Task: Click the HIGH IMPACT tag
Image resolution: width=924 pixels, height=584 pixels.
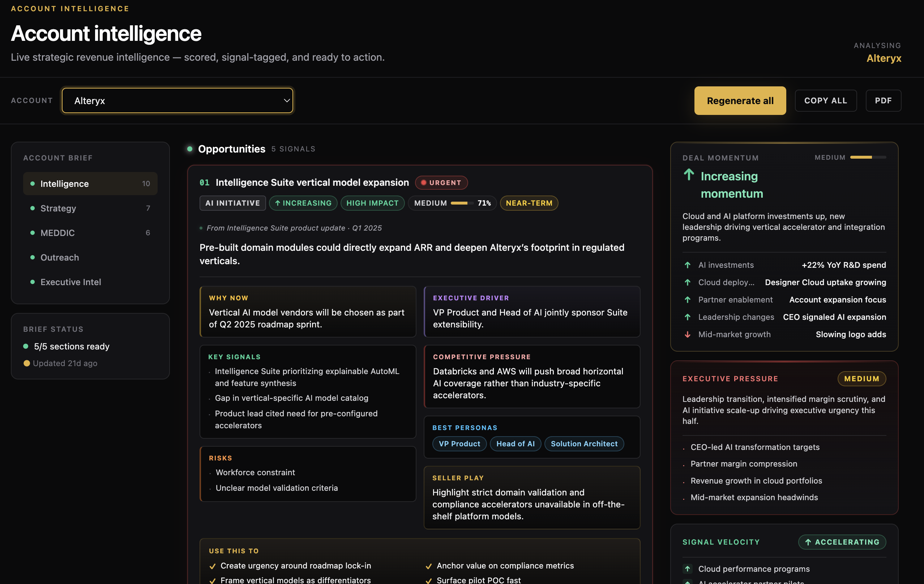Action: click(372, 203)
